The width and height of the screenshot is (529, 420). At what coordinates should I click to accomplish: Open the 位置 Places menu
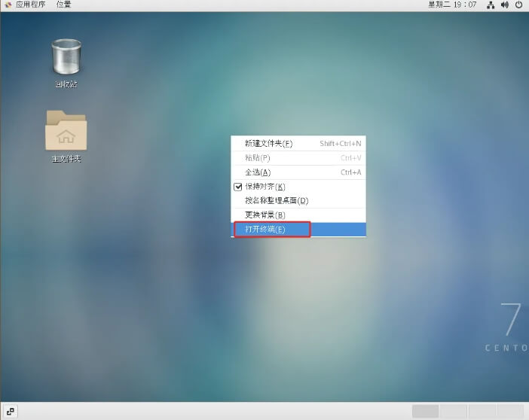(63, 5)
